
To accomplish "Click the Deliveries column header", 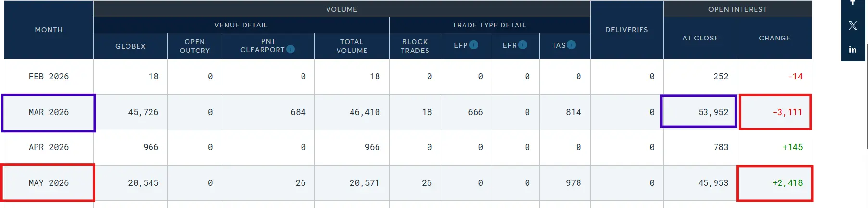I will point(627,30).
